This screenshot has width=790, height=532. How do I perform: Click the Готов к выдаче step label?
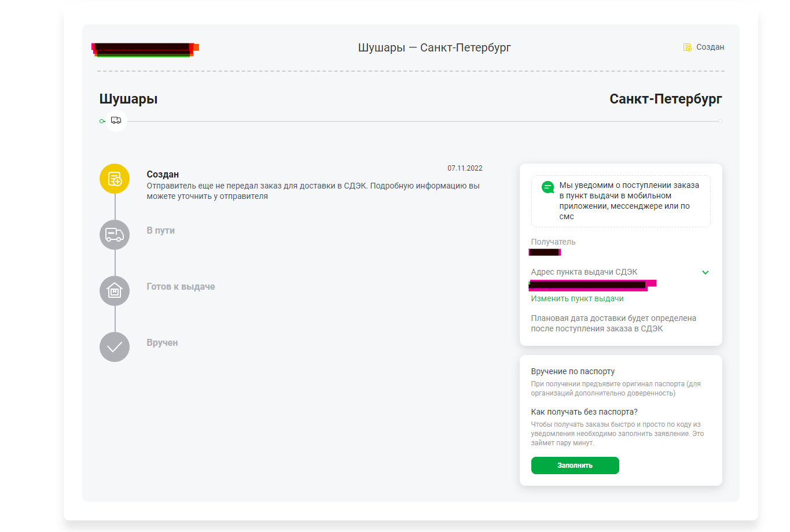pos(181,286)
